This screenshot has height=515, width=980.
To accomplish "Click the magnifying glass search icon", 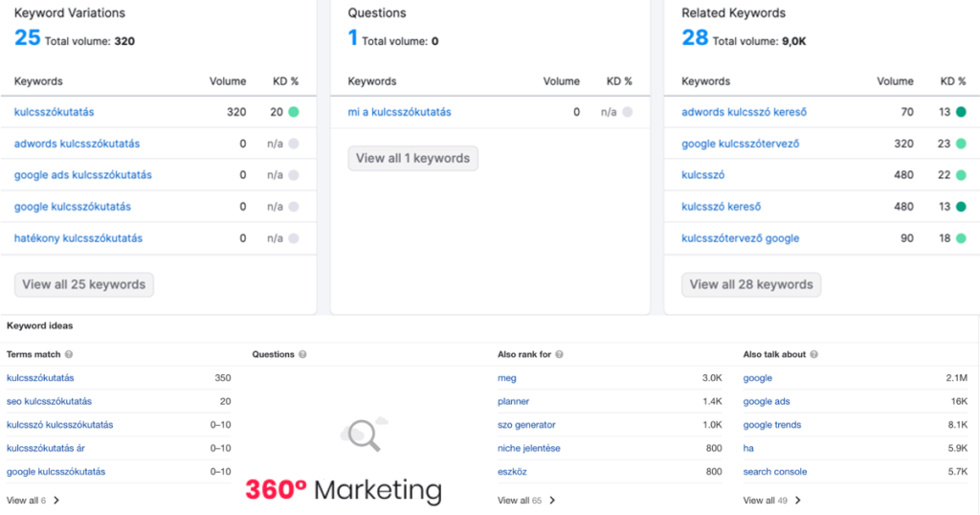I will click(365, 435).
